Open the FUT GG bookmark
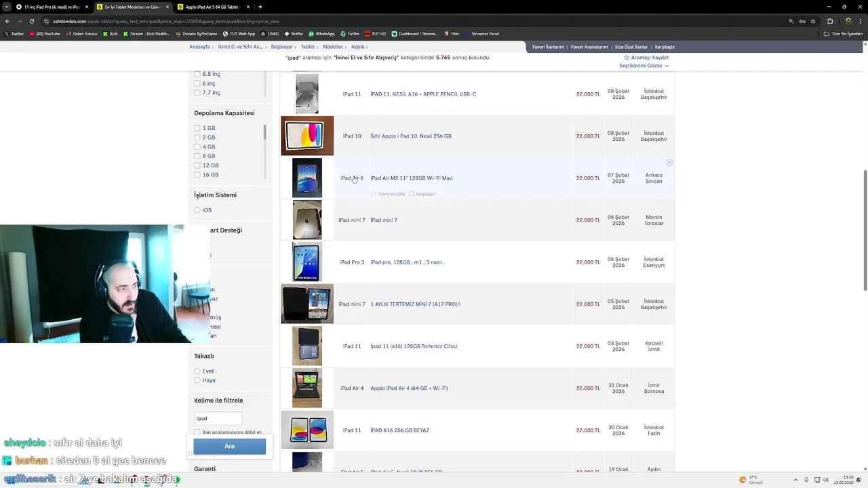This screenshot has width=868, height=488. point(375,33)
